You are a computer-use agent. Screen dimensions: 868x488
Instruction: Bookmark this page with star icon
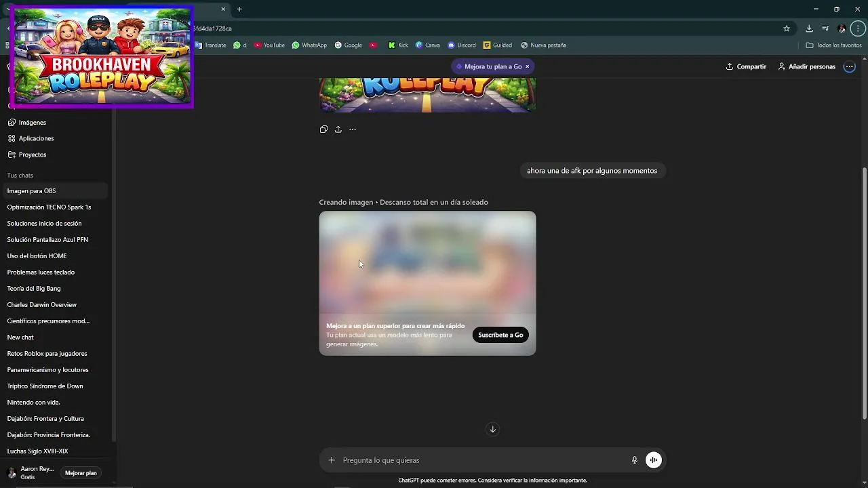tap(787, 28)
